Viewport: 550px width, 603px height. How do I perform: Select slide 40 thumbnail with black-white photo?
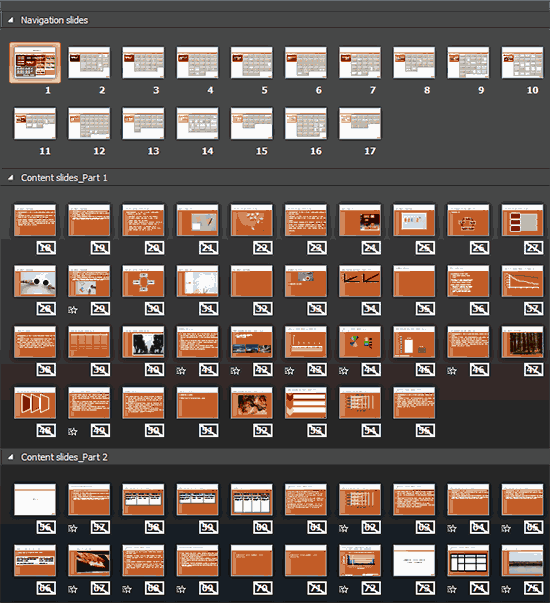click(143, 342)
